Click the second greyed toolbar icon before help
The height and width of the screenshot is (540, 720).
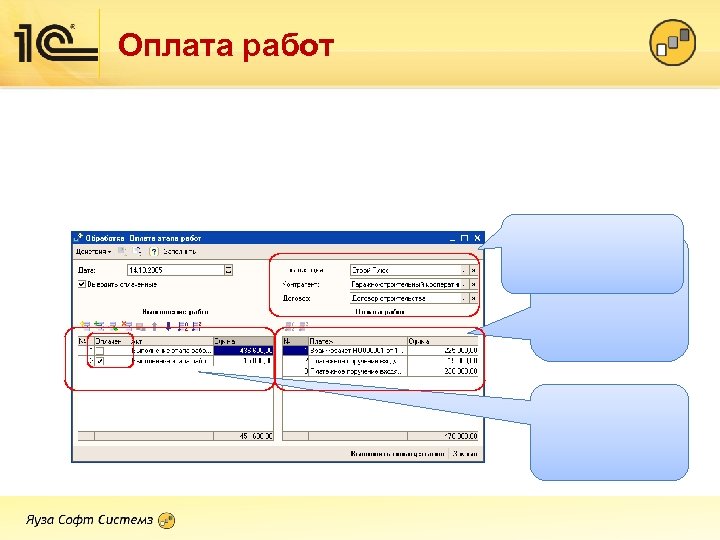tap(137, 252)
